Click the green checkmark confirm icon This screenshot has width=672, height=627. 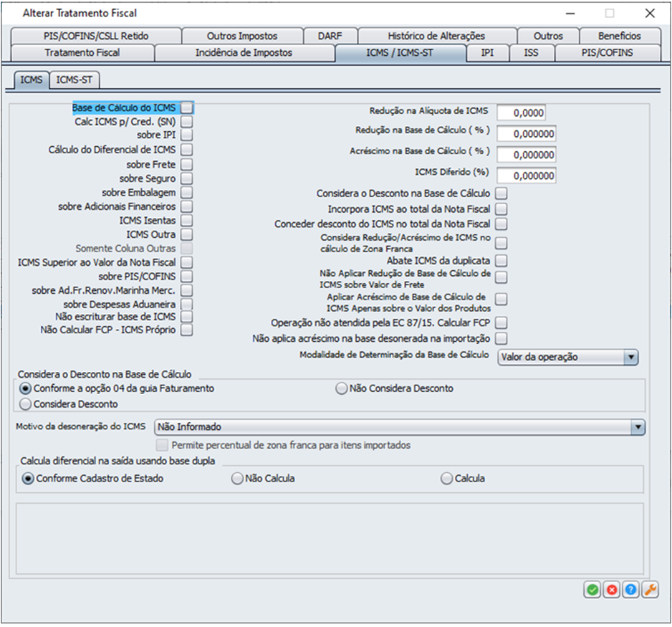coord(592,590)
